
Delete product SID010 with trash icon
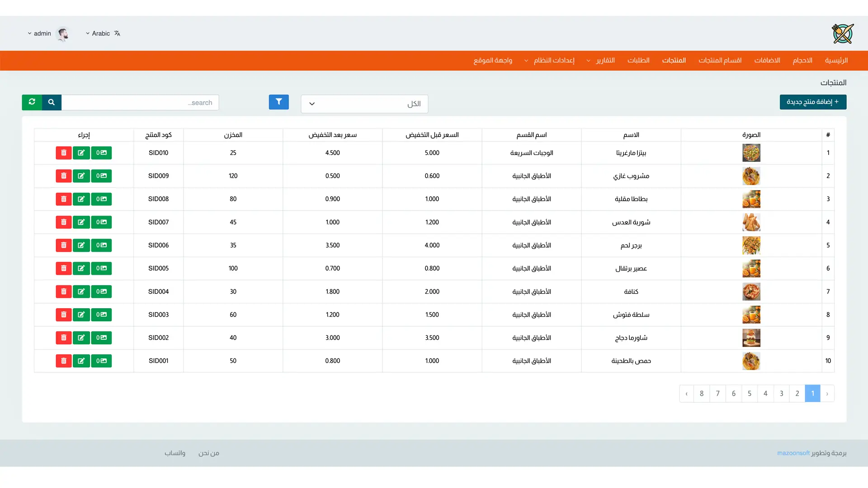click(x=64, y=153)
